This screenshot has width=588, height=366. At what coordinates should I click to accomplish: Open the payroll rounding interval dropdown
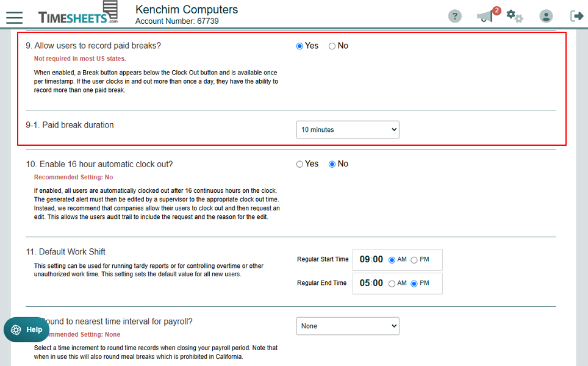(x=348, y=326)
